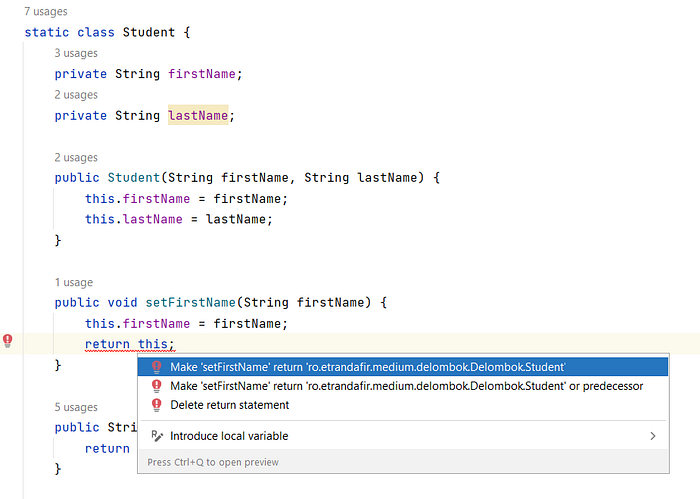The width and height of the screenshot is (700, 499).
Task: Open '3 usages' hint above firstName field
Action: pyautogui.click(x=76, y=53)
